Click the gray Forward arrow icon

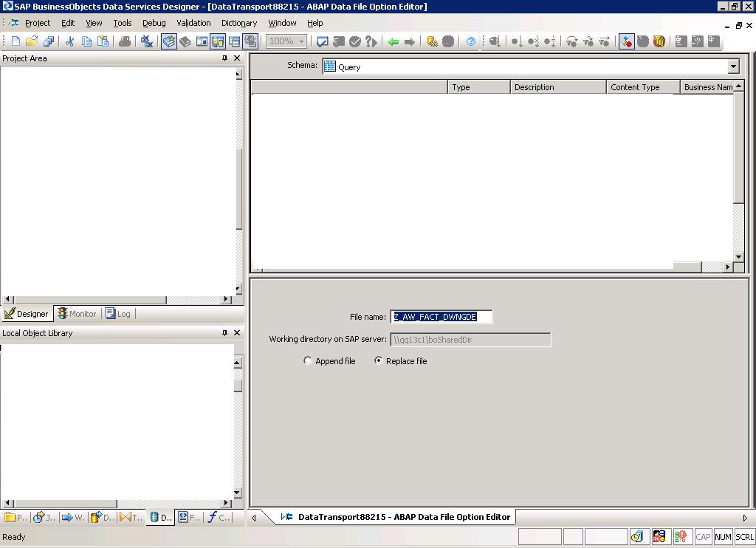coord(410,42)
